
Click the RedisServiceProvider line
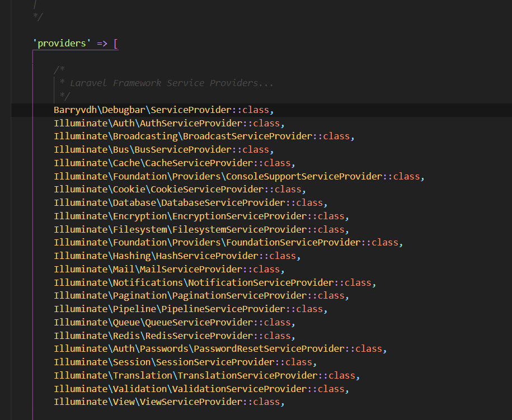(175, 336)
